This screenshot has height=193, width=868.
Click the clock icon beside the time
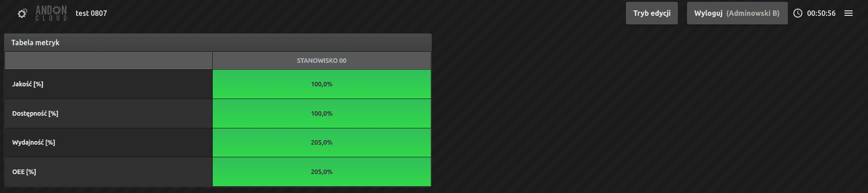798,13
